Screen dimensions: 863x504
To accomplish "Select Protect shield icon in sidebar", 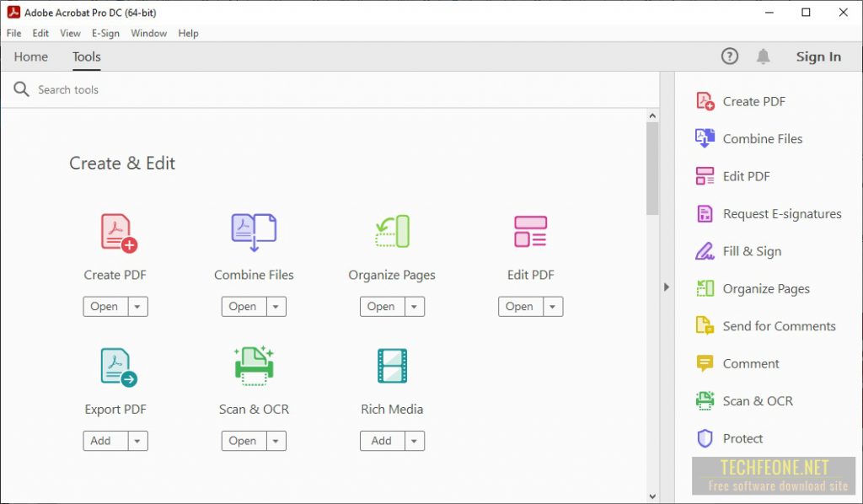I will coord(705,438).
